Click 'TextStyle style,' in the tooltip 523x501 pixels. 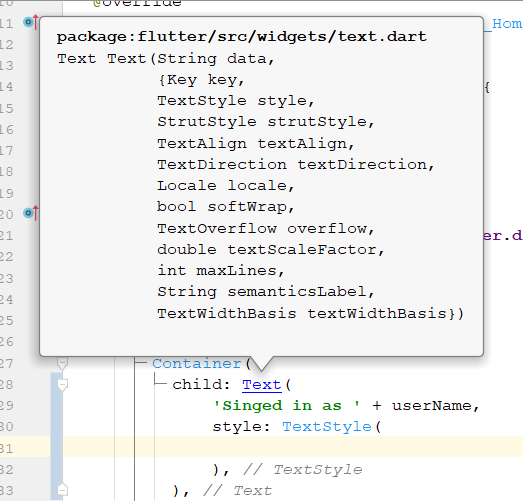coord(236,101)
